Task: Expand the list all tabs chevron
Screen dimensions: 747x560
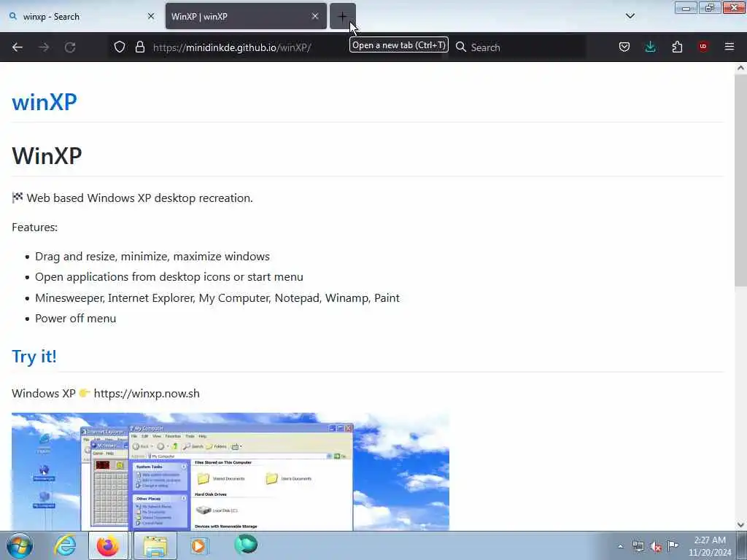Action: (x=630, y=16)
